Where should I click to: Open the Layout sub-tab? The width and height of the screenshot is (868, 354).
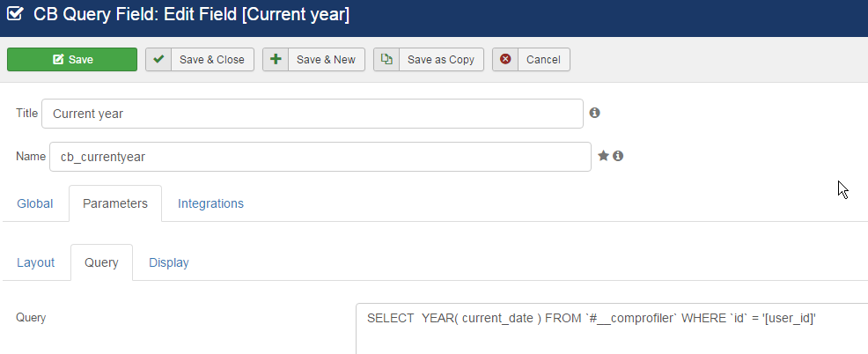pos(35,262)
